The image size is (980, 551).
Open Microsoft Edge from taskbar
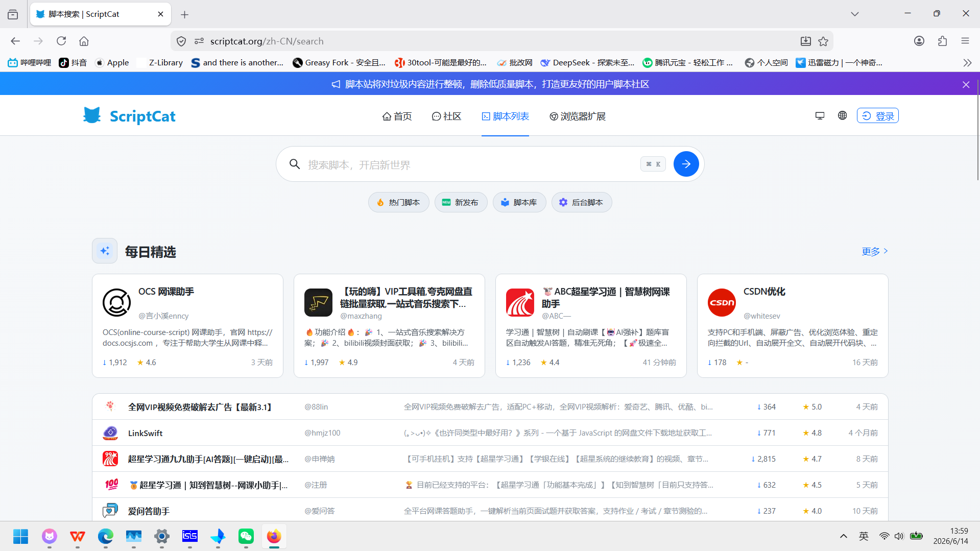105,536
